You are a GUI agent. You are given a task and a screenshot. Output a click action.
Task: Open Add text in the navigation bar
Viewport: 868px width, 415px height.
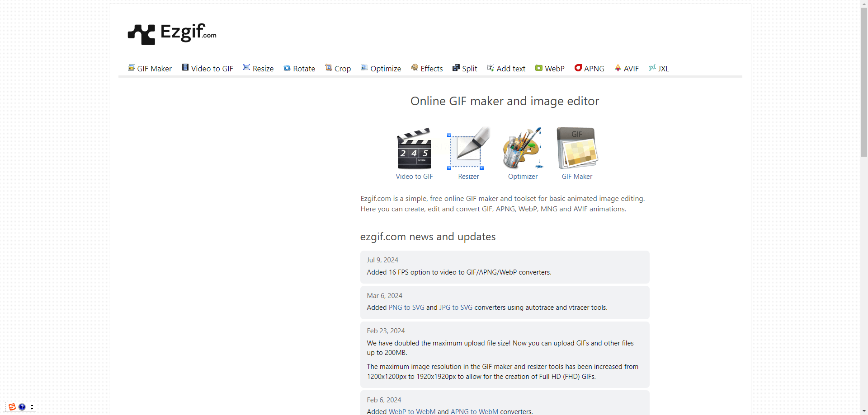point(506,68)
